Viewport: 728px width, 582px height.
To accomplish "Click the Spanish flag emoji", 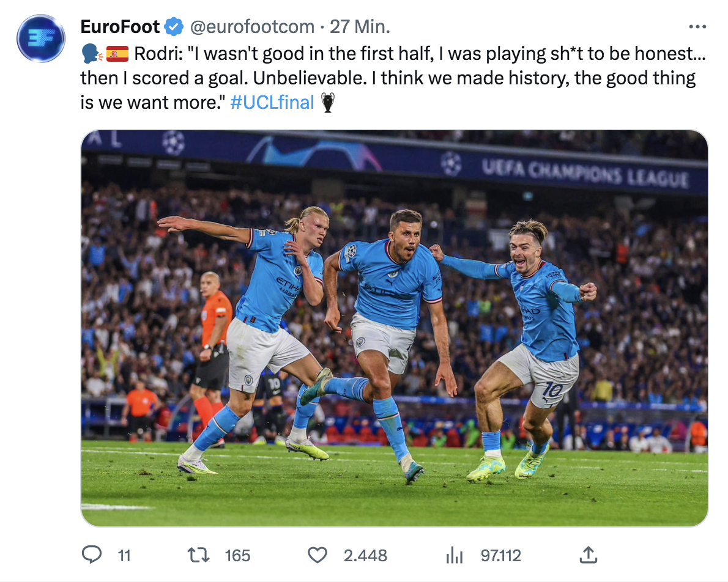I will [x=117, y=54].
